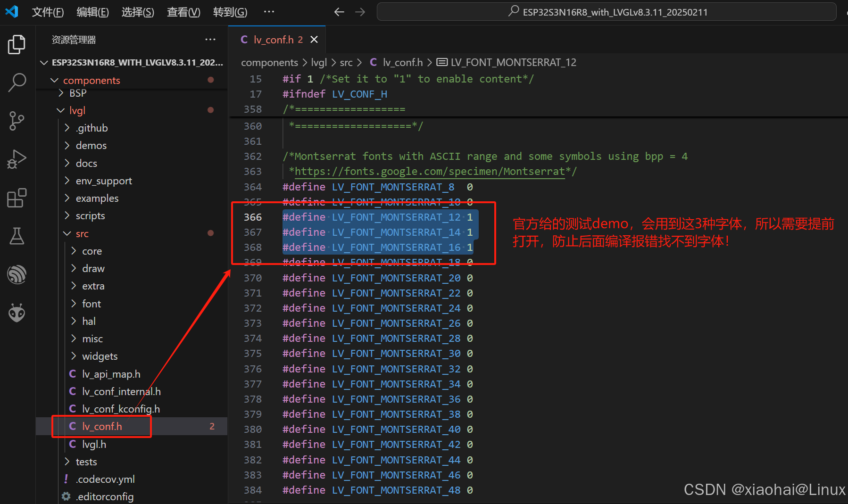Viewport: 848px width, 504px height.
Task: Open the Testing flask view
Action: pos(17,236)
